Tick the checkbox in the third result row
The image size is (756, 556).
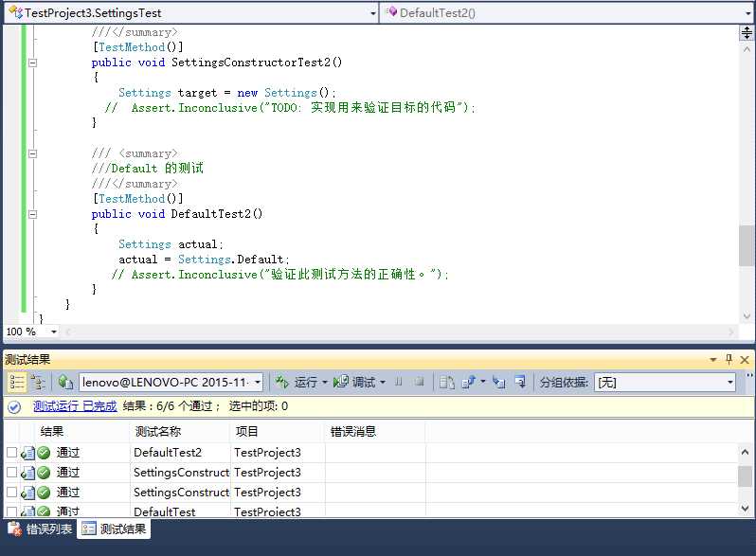[11, 493]
